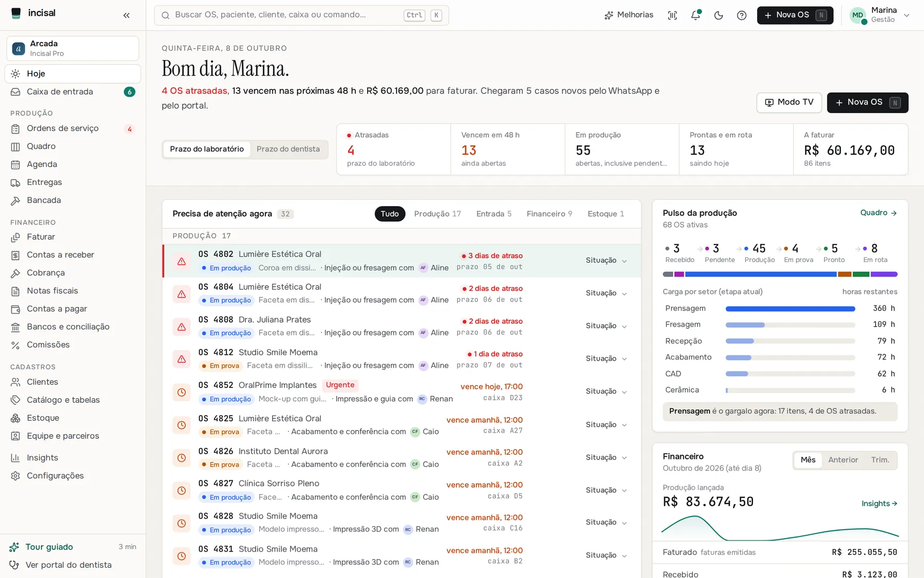
Task: Click the Modo TV button
Action: [x=789, y=102]
